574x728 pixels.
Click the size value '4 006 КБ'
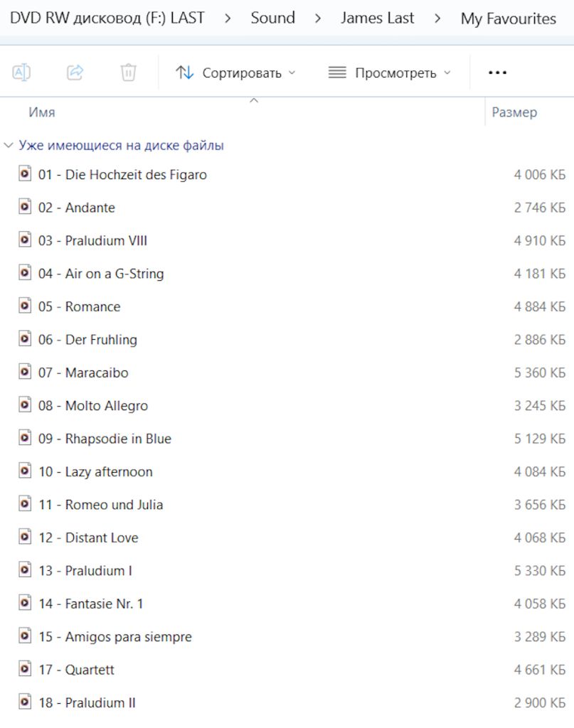click(x=540, y=175)
